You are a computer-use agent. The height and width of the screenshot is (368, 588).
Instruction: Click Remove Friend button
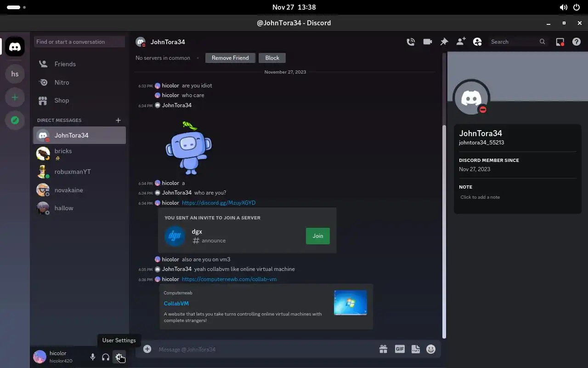230,58
